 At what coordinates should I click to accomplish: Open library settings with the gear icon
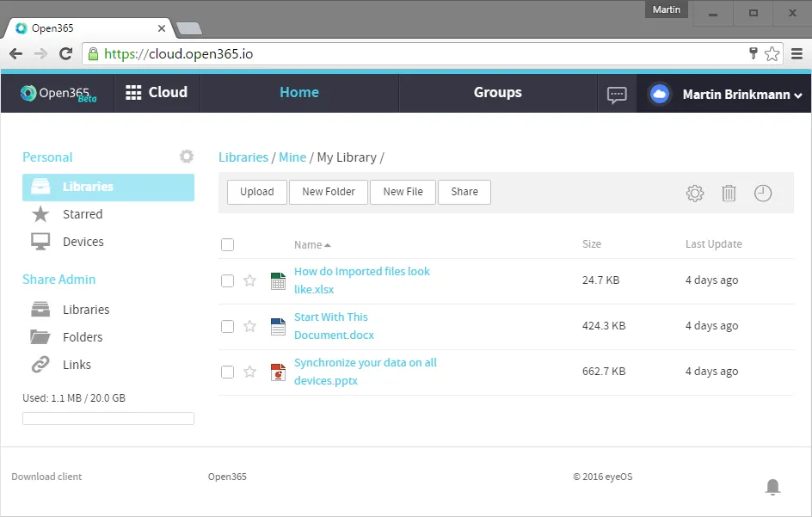click(694, 193)
